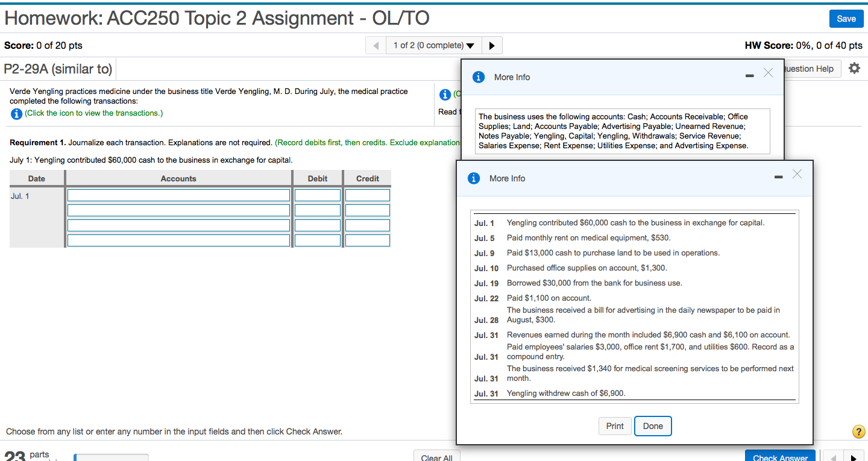
Task: Click the Clear All button
Action: point(436,456)
